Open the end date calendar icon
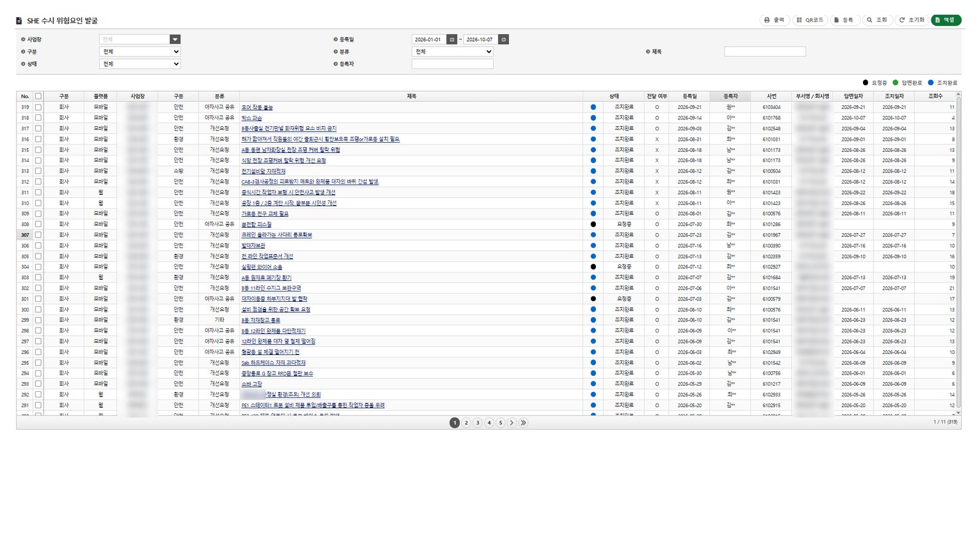Viewport: 980px width, 551px height. (503, 39)
